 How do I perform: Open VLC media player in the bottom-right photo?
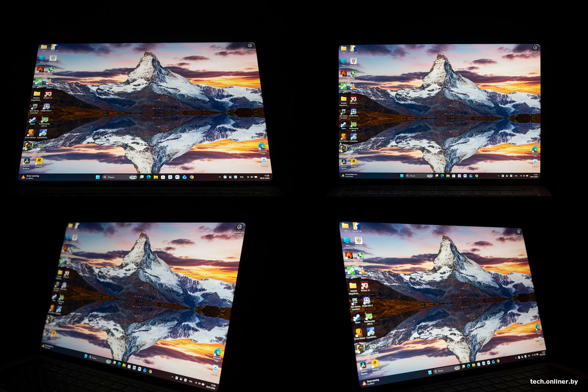click(363, 270)
